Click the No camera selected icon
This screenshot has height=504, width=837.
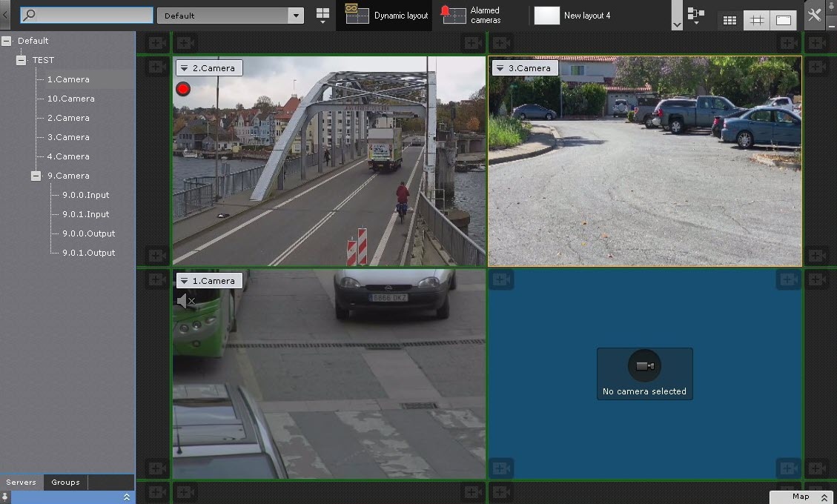pos(644,367)
